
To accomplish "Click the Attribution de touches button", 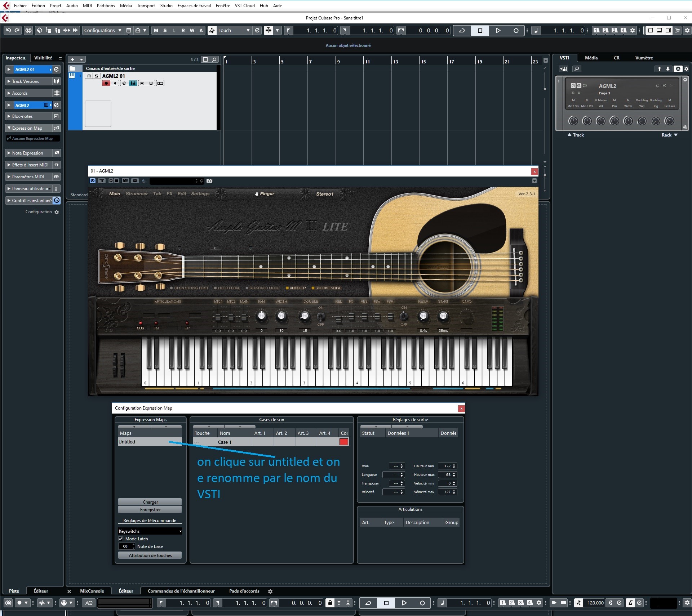I will 150,555.
